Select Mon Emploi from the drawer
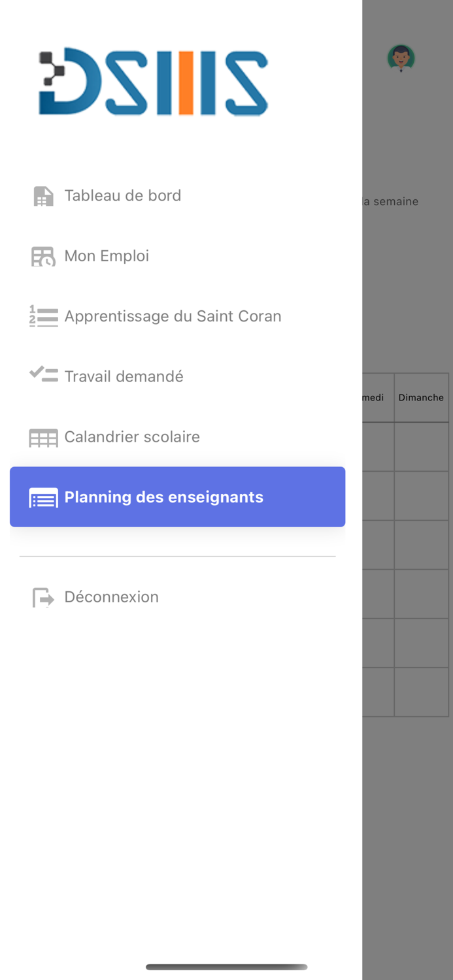This screenshot has height=980, width=453. pyautogui.click(x=107, y=255)
